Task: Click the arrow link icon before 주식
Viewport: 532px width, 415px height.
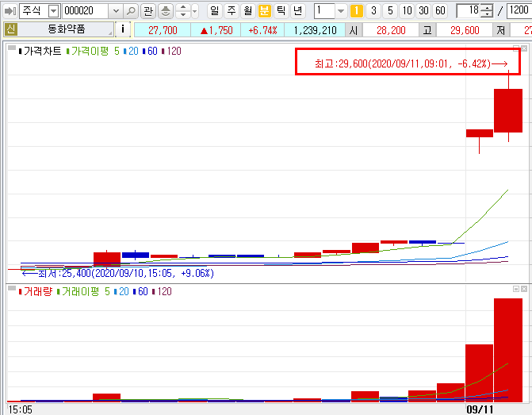Action: (10, 11)
